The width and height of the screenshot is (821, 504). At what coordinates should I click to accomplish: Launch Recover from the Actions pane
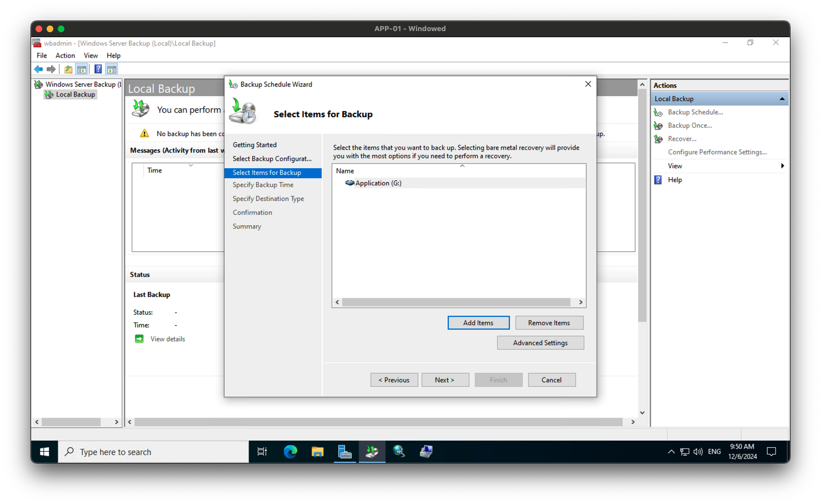683,139
